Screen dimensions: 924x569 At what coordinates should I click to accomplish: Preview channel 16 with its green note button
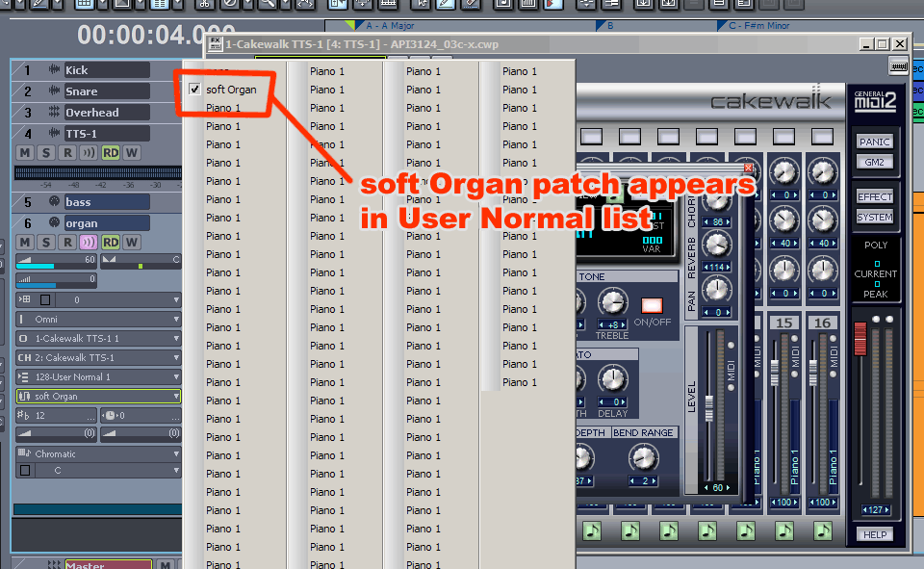point(822,530)
